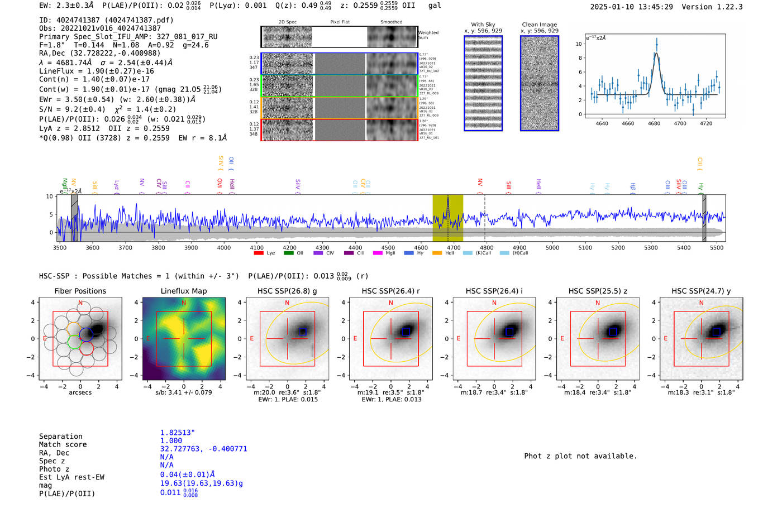782x532 pixels.
Task: Click the Gaussian emission line fit plot
Action: click(x=655, y=76)
